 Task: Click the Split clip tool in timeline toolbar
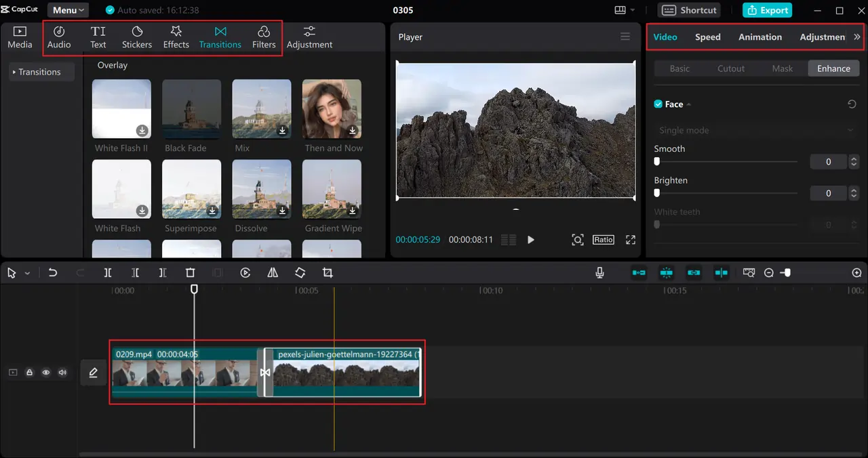[108, 272]
